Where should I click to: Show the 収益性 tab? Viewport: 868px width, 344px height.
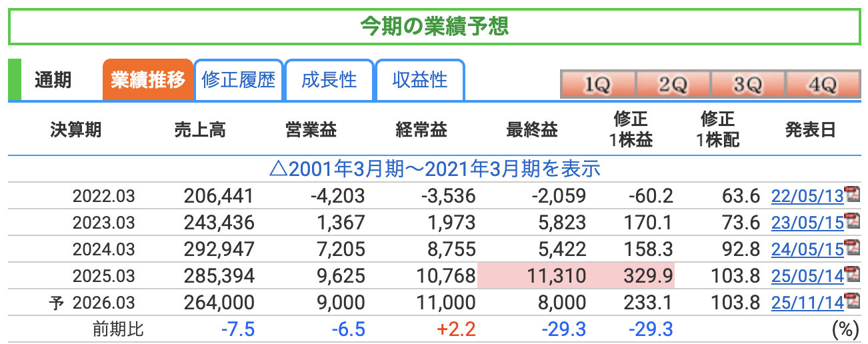tap(419, 81)
